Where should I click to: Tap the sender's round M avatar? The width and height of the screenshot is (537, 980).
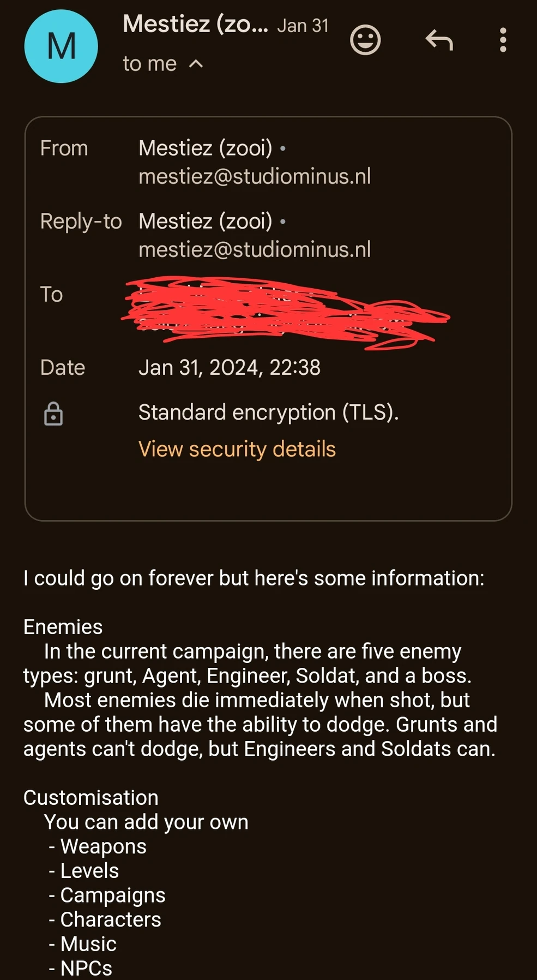point(61,46)
